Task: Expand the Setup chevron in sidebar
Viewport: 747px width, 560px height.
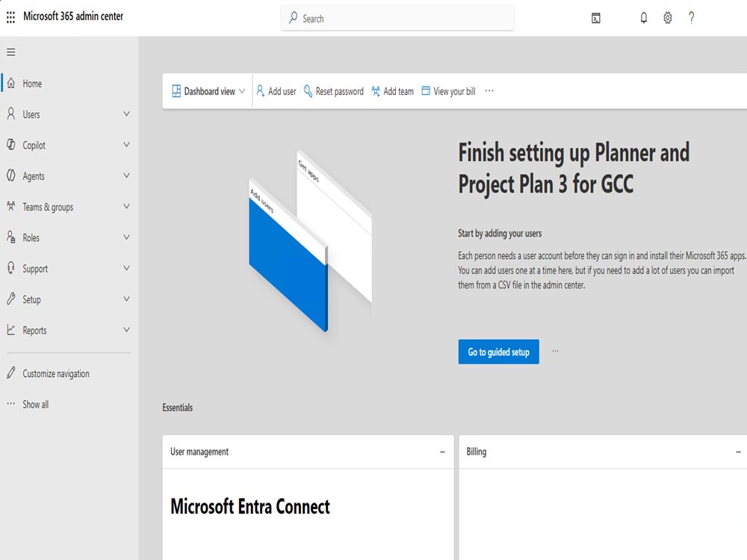Action: tap(127, 299)
